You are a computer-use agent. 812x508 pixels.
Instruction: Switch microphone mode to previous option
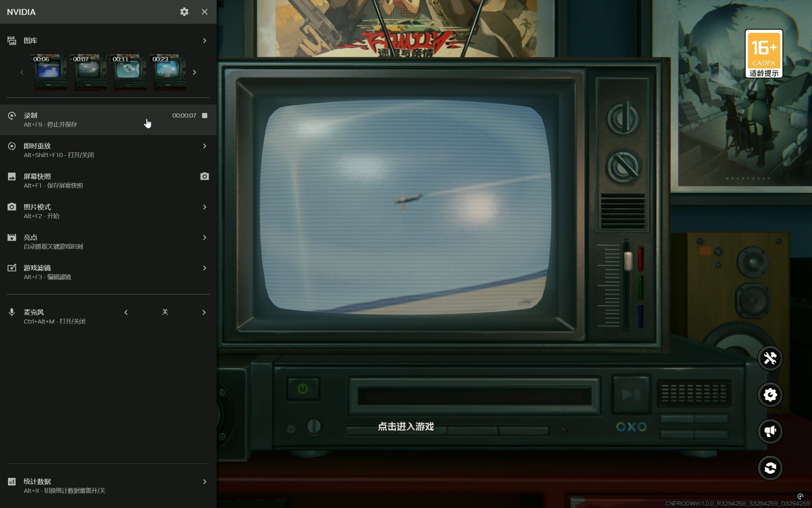tap(126, 312)
